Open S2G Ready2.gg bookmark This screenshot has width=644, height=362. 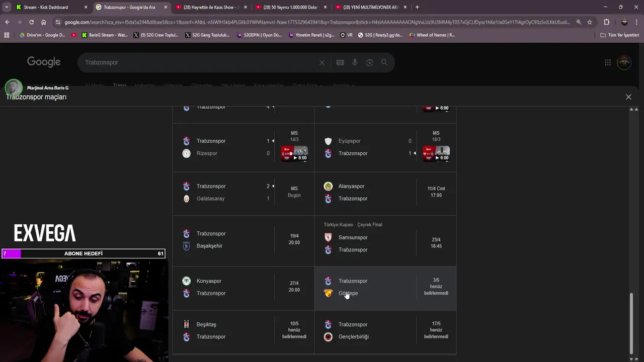(x=380, y=35)
